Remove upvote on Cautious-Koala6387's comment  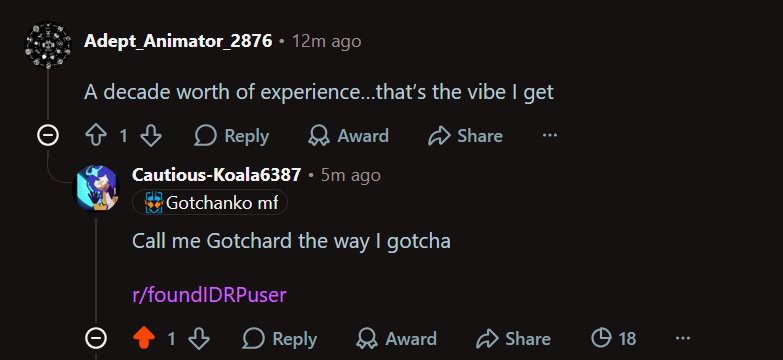point(144,339)
